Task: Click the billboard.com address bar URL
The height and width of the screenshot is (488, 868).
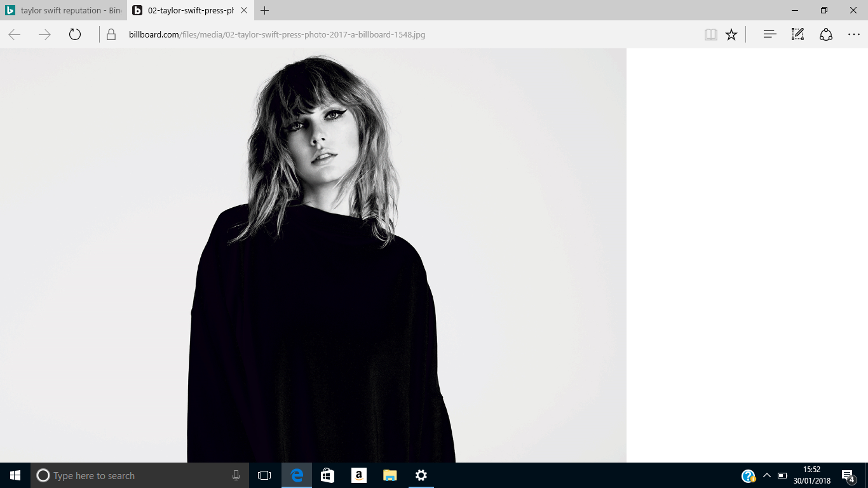Action: 277,35
